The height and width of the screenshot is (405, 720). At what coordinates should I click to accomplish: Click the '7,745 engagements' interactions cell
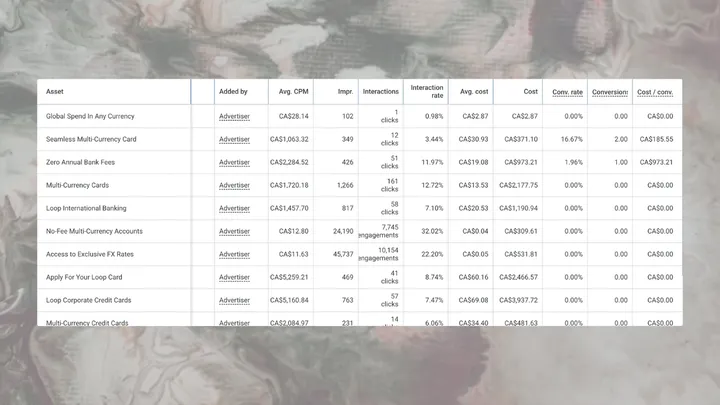pyautogui.click(x=379, y=231)
